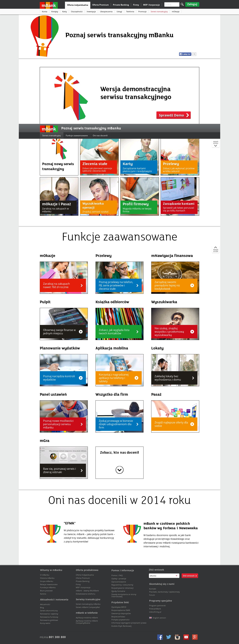Image resolution: width=239 pixels, height=644 pixels.
Task: Select the Firmy tab
Action: point(136,5)
